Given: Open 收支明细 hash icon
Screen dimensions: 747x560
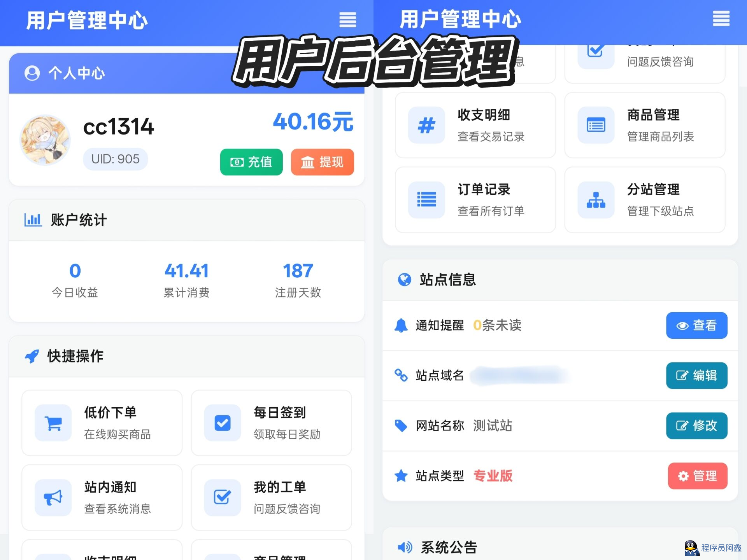Looking at the screenshot, I should (426, 125).
